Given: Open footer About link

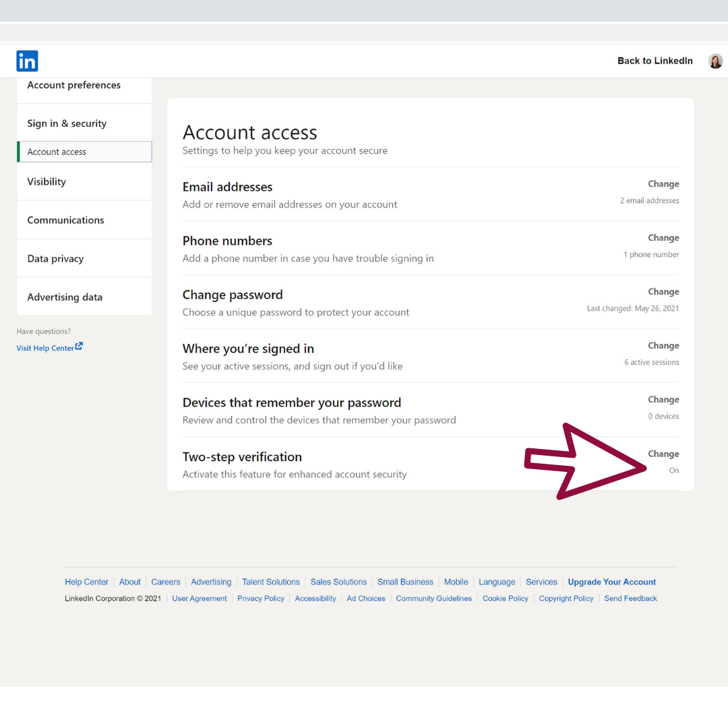Looking at the screenshot, I should tap(129, 582).
